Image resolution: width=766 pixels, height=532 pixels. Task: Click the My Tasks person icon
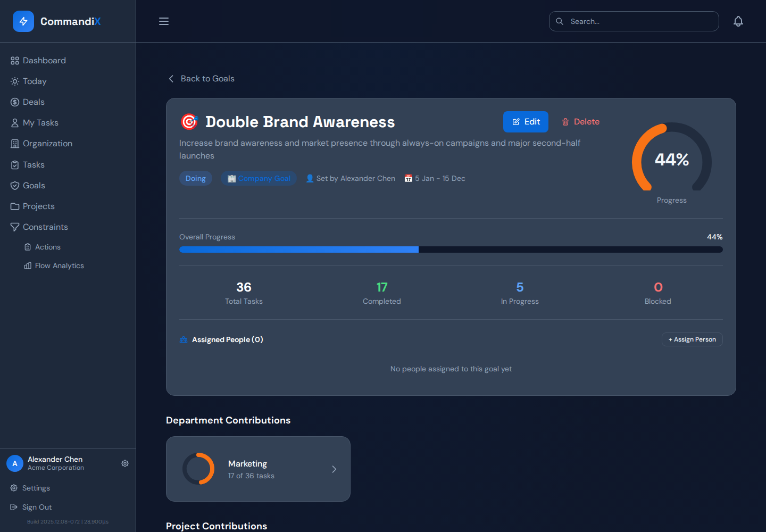point(15,123)
